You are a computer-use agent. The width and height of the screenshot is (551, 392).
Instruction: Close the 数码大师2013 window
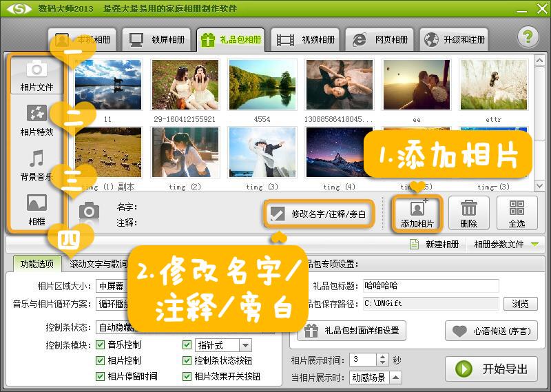[542, 8]
